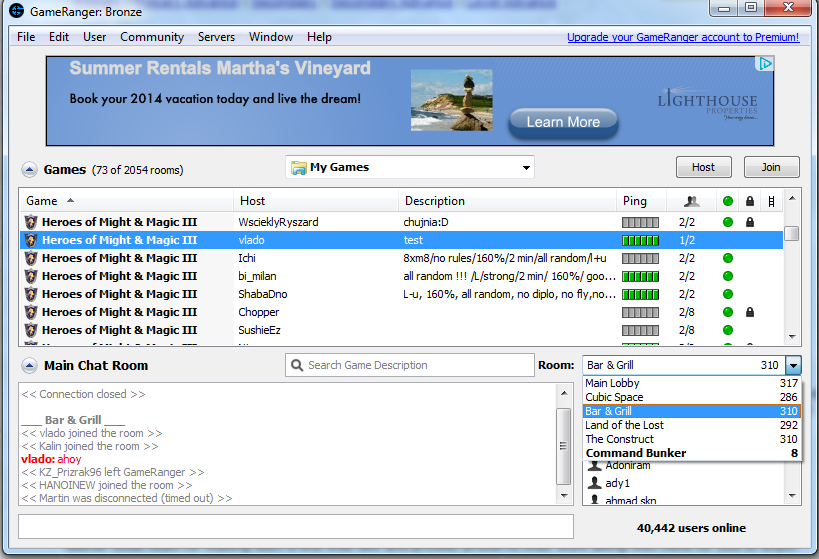Click the green status dot in Ichi's row
Viewport: 819px width, 559px height.
click(x=728, y=258)
